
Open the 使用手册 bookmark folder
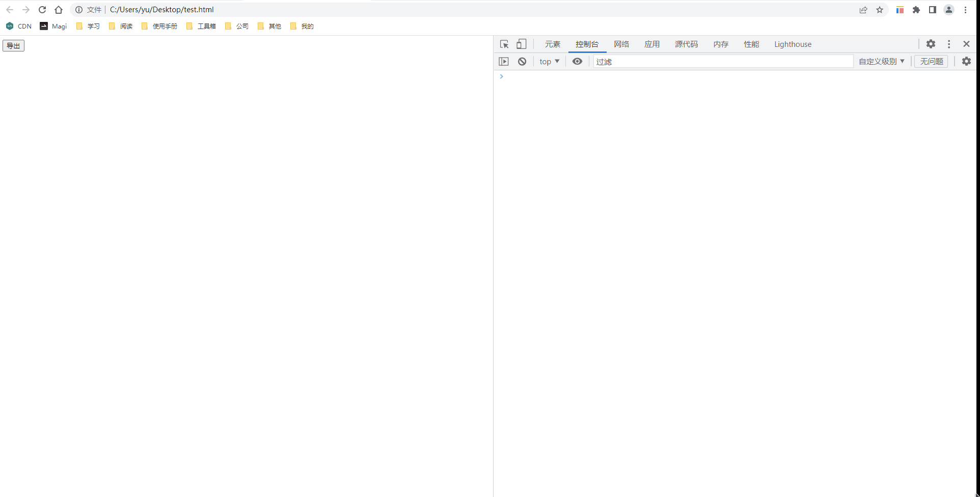point(159,26)
